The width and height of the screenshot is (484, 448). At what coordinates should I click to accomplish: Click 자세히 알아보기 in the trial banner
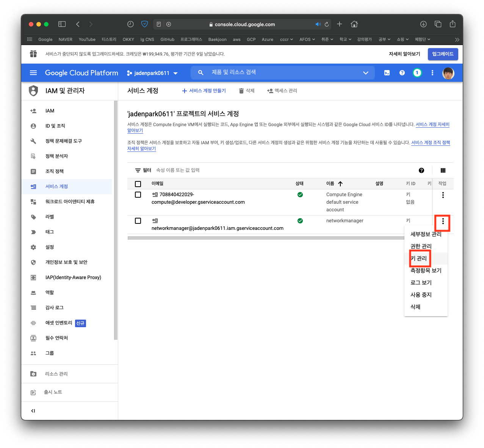tap(404, 54)
